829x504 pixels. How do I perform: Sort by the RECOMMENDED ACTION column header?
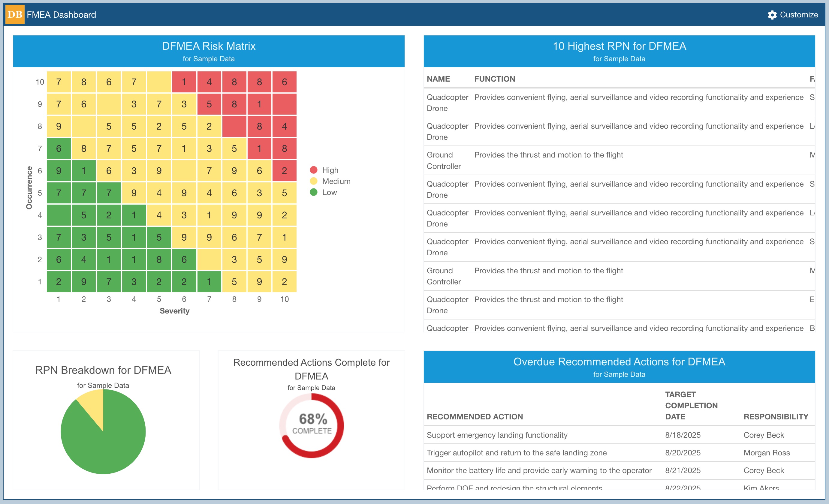(475, 417)
